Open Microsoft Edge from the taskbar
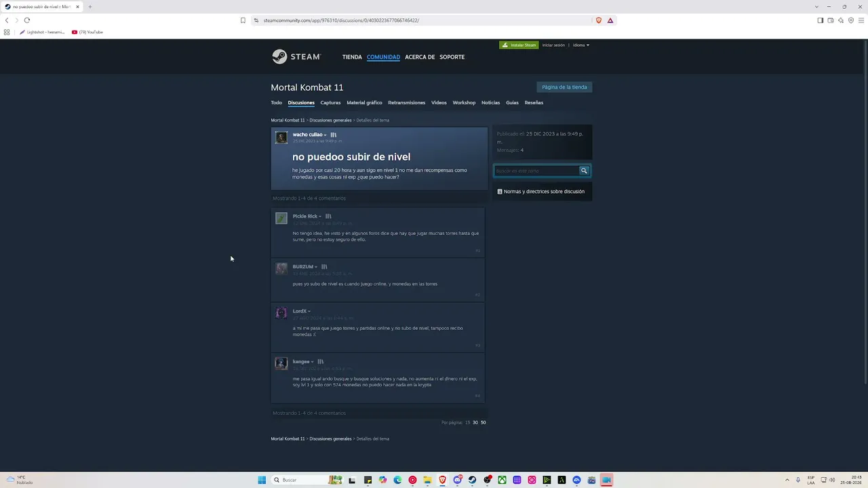This screenshot has width=868, height=488. [x=397, y=480]
